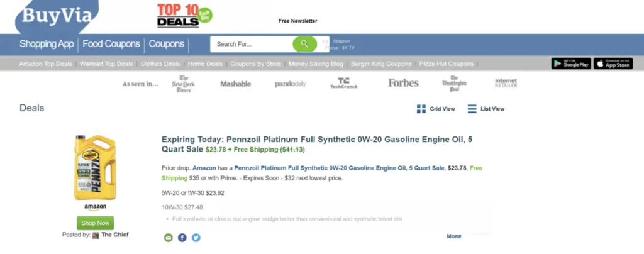The image size is (644, 254).
Task: Open the Top 10 Deals logo
Action: (x=185, y=15)
